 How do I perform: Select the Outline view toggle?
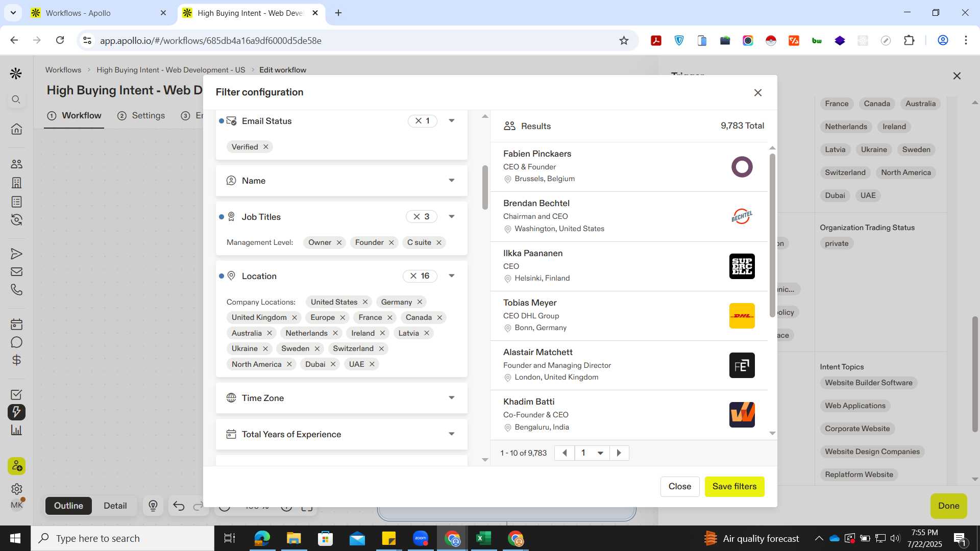[x=68, y=506]
